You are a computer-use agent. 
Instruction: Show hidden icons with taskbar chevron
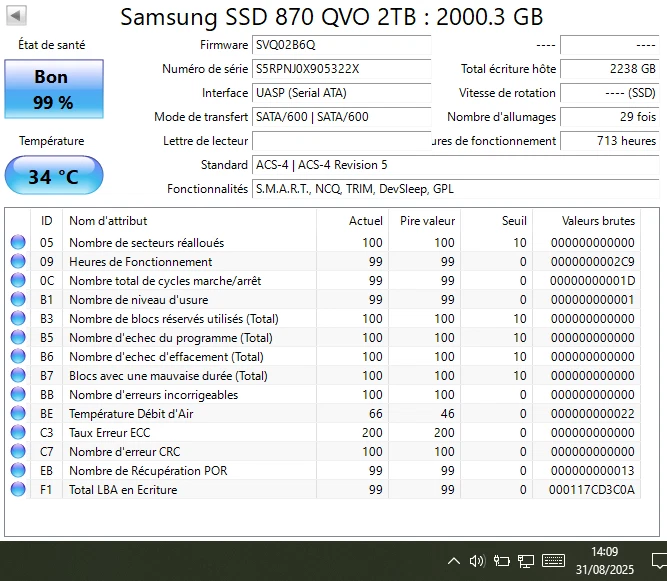[x=454, y=561]
